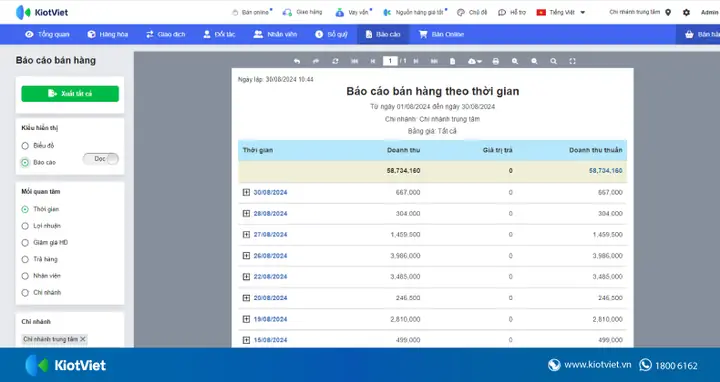The height and width of the screenshot is (382, 720).
Task: Click the KiotViet logo in the header
Action: click(x=42, y=12)
